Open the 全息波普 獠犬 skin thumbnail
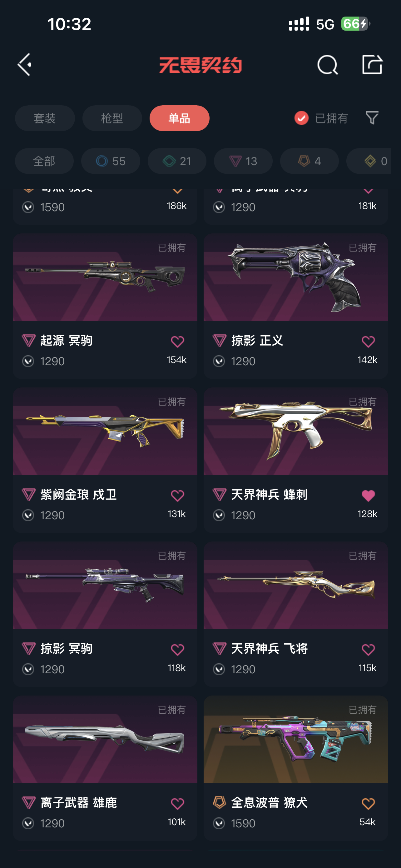Image resolution: width=401 pixels, height=868 pixels. point(296,739)
